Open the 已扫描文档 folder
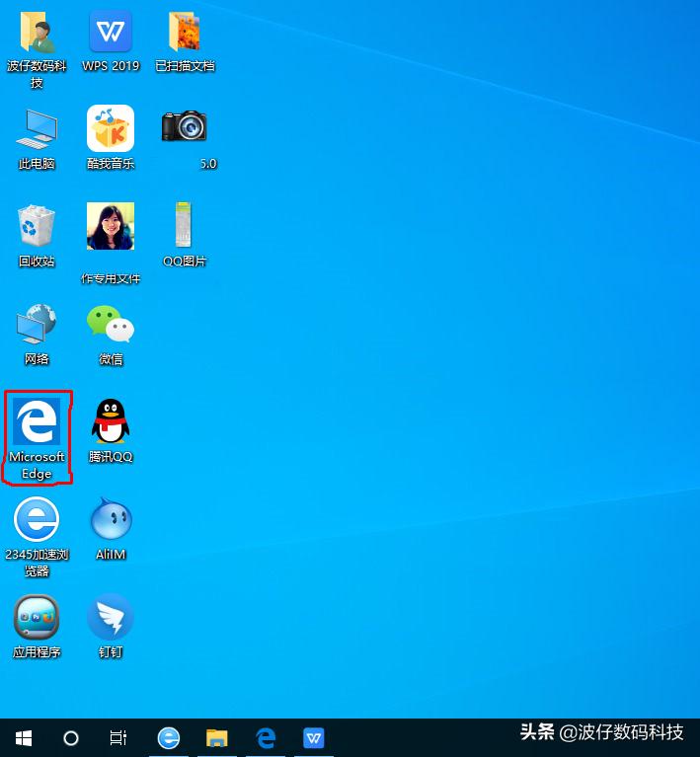Screen dimensions: 700x757 (x=185, y=32)
